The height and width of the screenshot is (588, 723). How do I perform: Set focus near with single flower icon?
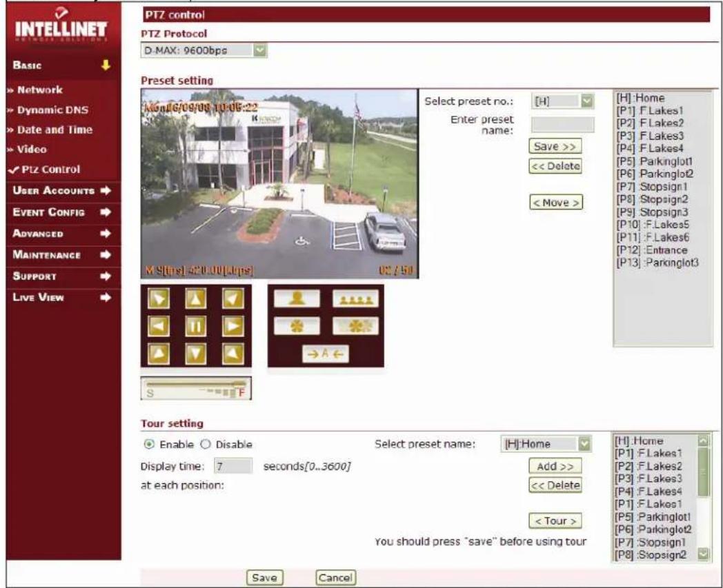click(x=297, y=326)
